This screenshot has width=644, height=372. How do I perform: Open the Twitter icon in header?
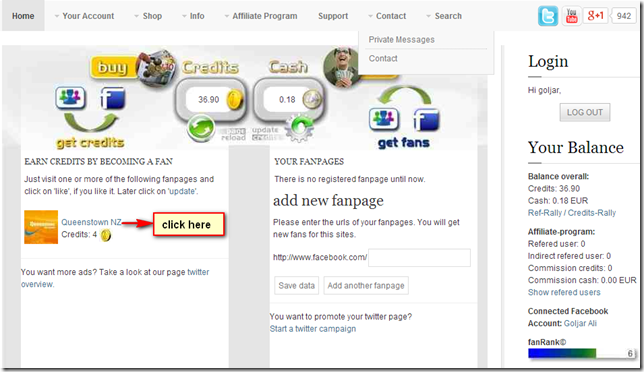tap(548, 16)
